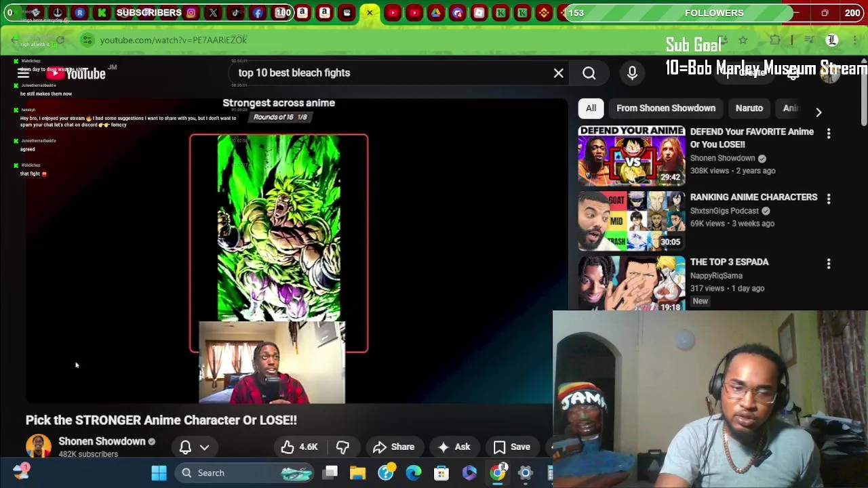Open the Get Help taskbar icon

[x=386, y=472]
